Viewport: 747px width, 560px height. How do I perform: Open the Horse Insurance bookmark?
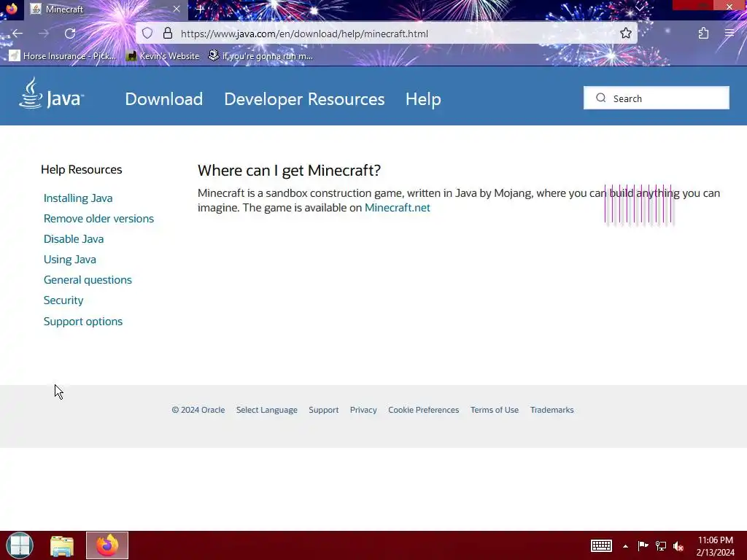click(63, 56)
